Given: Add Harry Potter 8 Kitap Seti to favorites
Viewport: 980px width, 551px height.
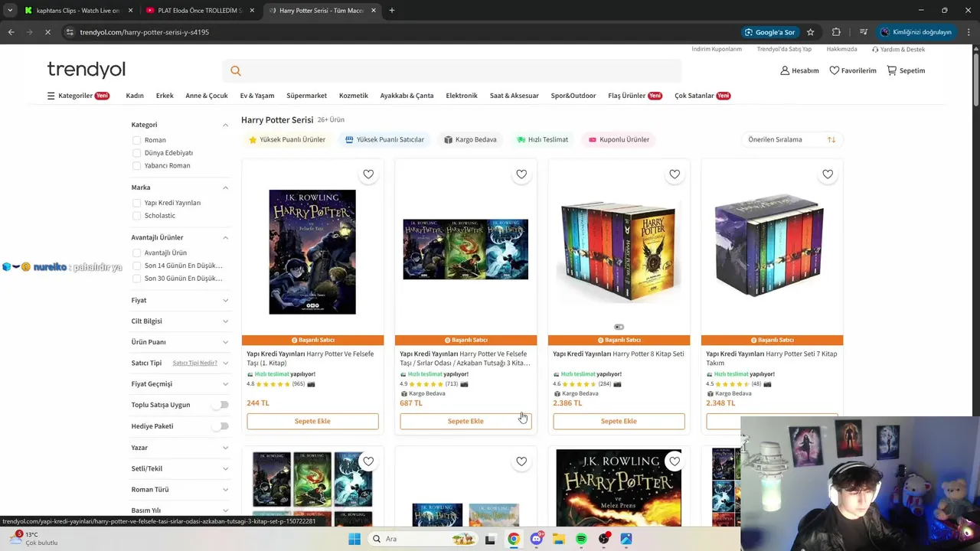Looking at the screenshot, I should [x=675, y=174].
